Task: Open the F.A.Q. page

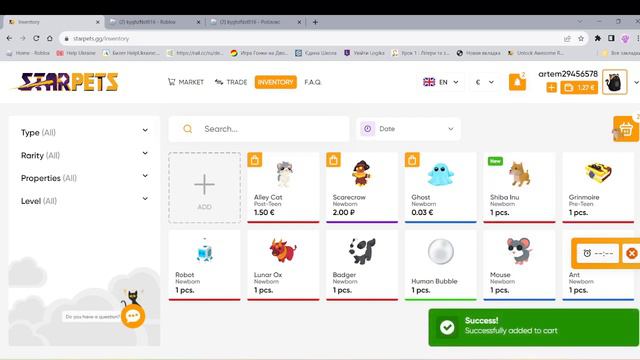Action: coord(313,82)
